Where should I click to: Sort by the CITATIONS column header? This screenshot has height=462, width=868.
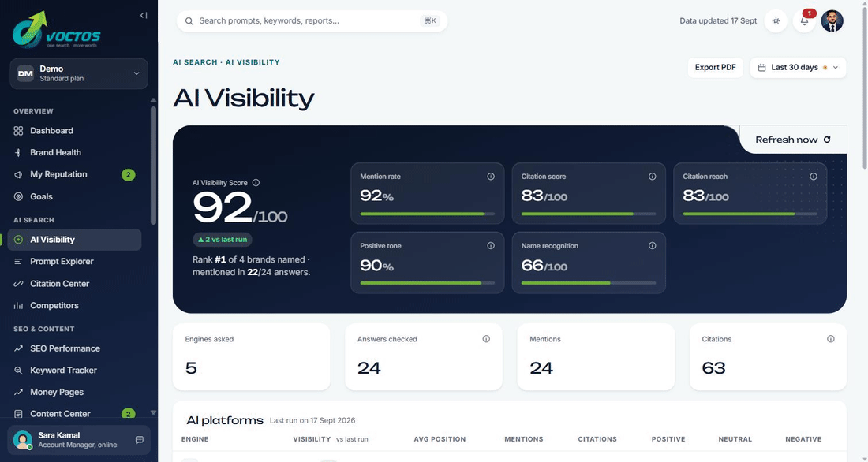(597, 439)
